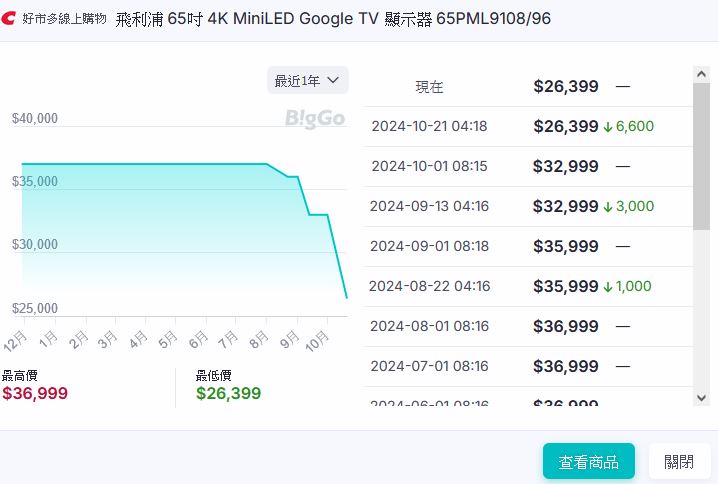Viewport: 718px width, 484px height.
Task: Select the 2024-09-13 04:16 price entry
Action: tap(528, 207)
